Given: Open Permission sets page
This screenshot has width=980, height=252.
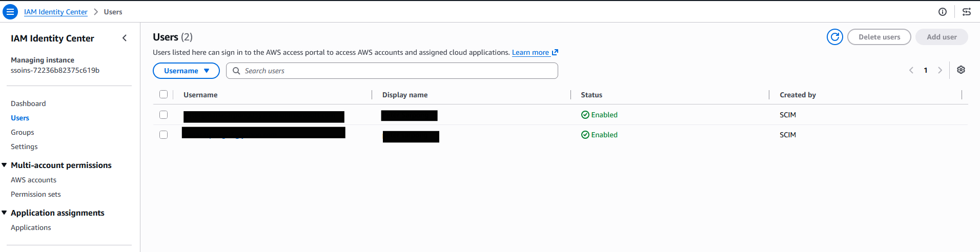Looking at the screenshot, I should point(36,194).
